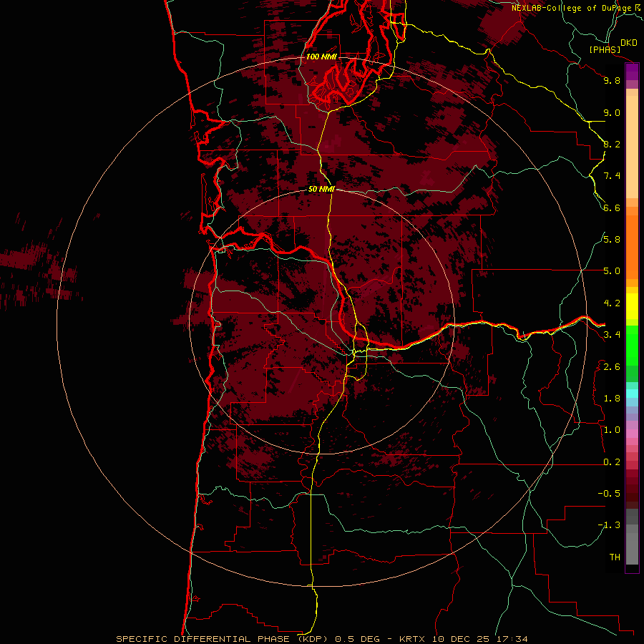Click the "DKD" legend header
Screen dimensions: 644x644
[629, 43]
